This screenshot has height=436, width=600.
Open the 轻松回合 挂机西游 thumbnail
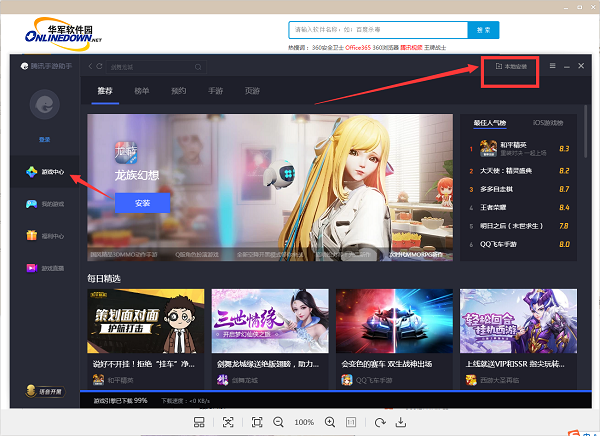click(x=518, y=321)
